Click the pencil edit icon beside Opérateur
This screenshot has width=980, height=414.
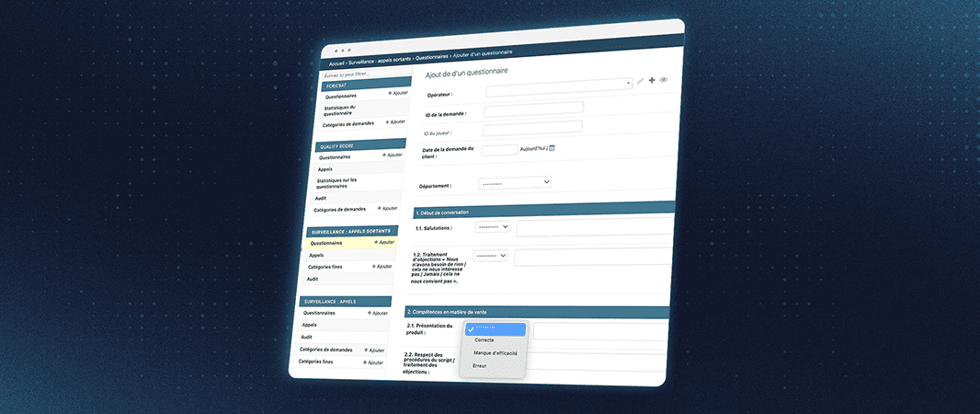point(641,81)
